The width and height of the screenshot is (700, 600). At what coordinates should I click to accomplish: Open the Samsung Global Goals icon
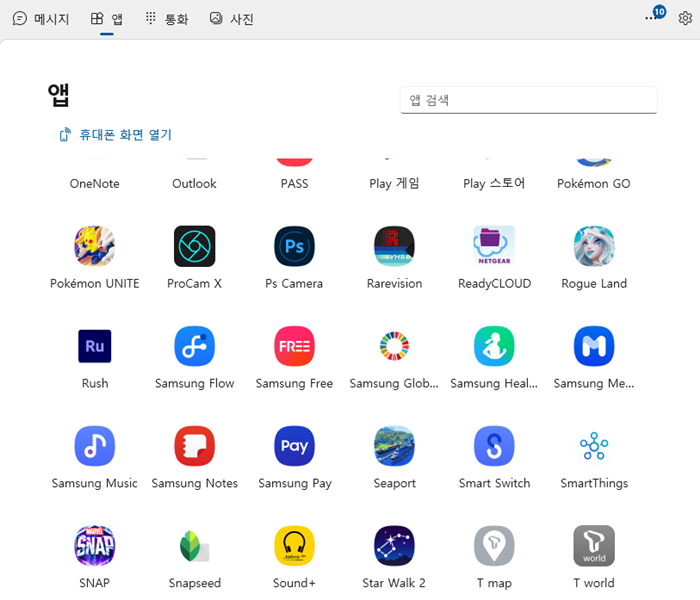(x=394, y=346)
